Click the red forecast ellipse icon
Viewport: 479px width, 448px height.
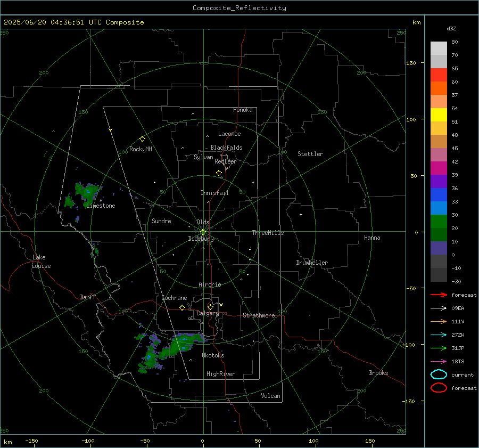click(439, 388)
